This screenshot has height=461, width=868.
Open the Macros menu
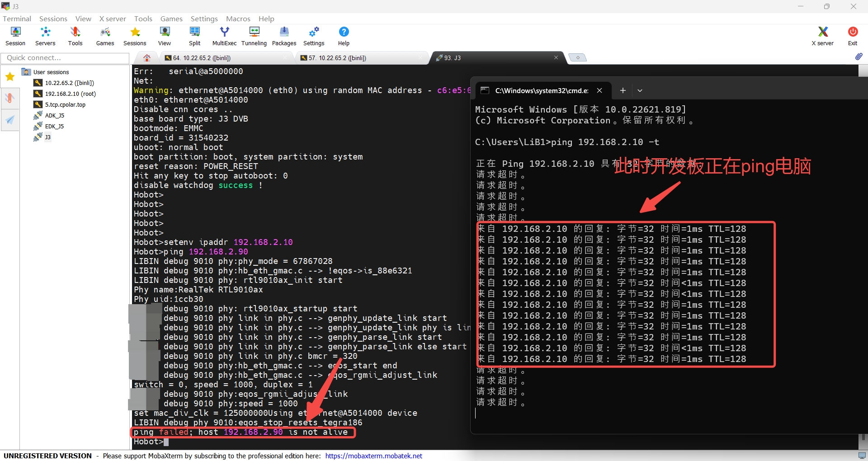click(238, 19)
